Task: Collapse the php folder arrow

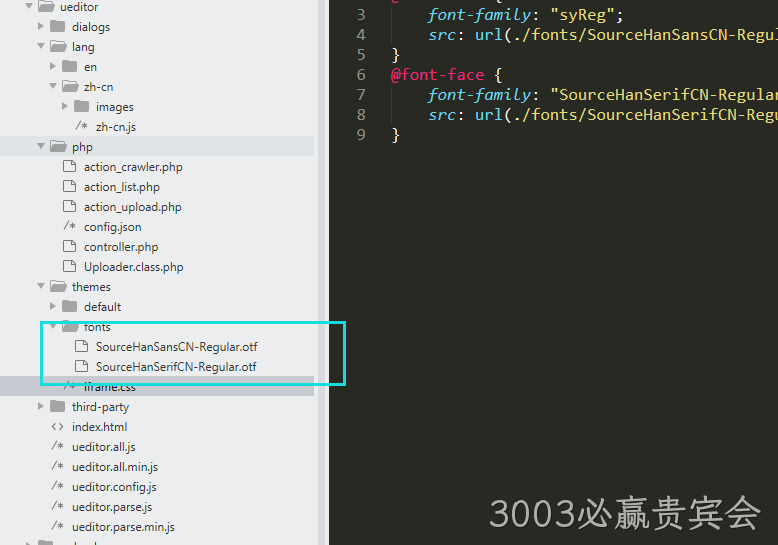Action: pyautogui.click(x=41, y=146)
